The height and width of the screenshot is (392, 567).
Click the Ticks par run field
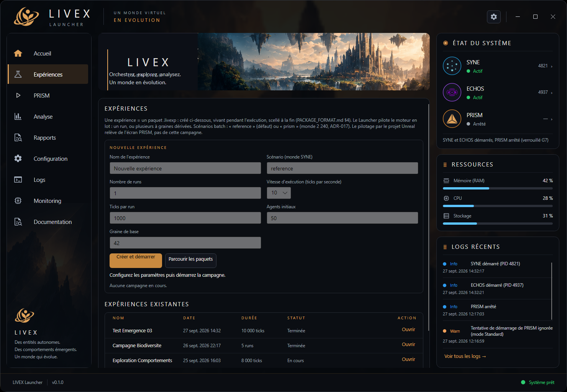point(185,218)
